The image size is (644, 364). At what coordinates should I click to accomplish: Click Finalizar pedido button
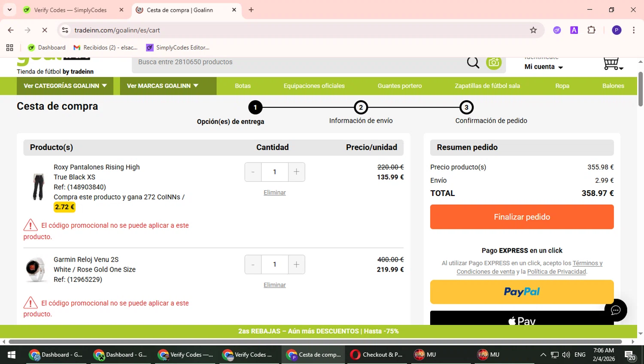(522, 217)
